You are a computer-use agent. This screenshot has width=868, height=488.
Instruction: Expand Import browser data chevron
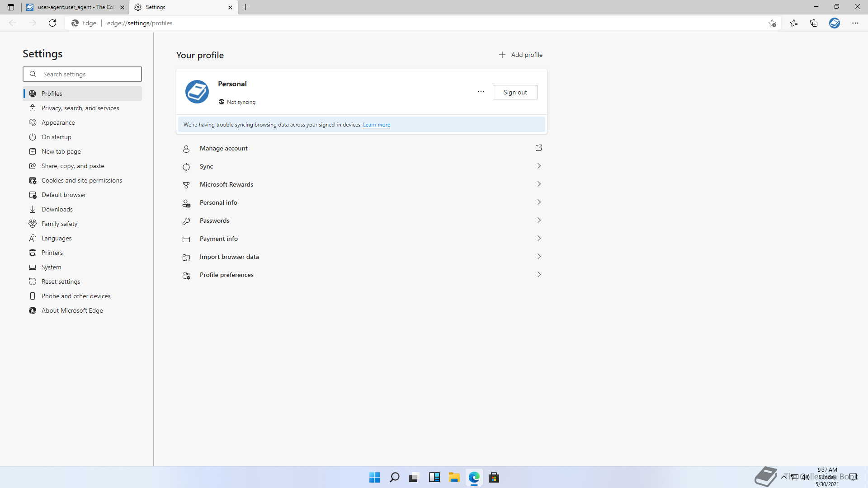[539, 257]
